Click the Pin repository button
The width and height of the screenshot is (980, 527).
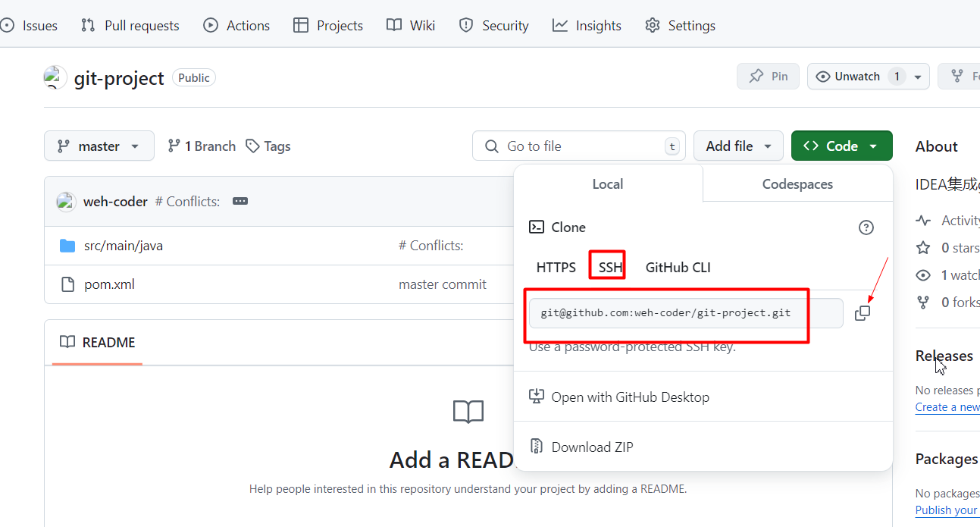[768, 77]
